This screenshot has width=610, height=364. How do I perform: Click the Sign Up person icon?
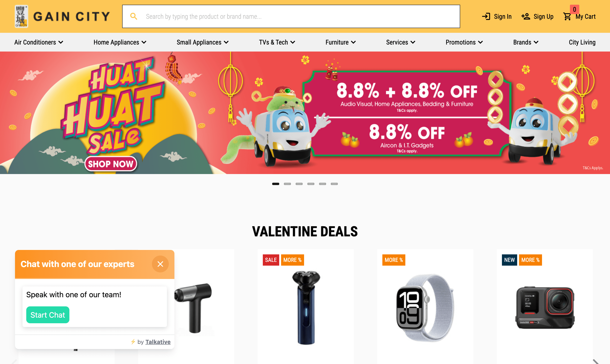tap(526, 16)
